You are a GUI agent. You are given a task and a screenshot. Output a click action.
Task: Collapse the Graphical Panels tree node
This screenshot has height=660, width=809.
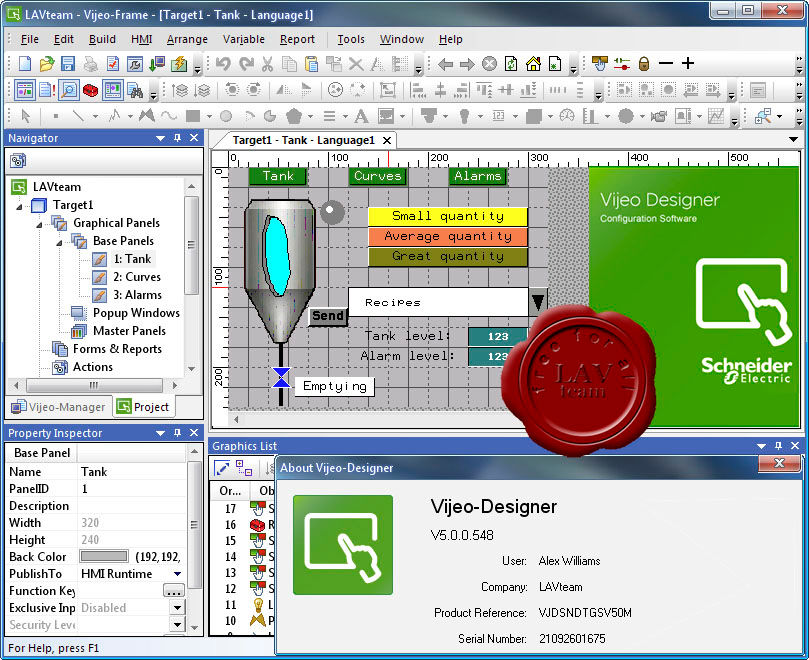click(x=39, y=224)
